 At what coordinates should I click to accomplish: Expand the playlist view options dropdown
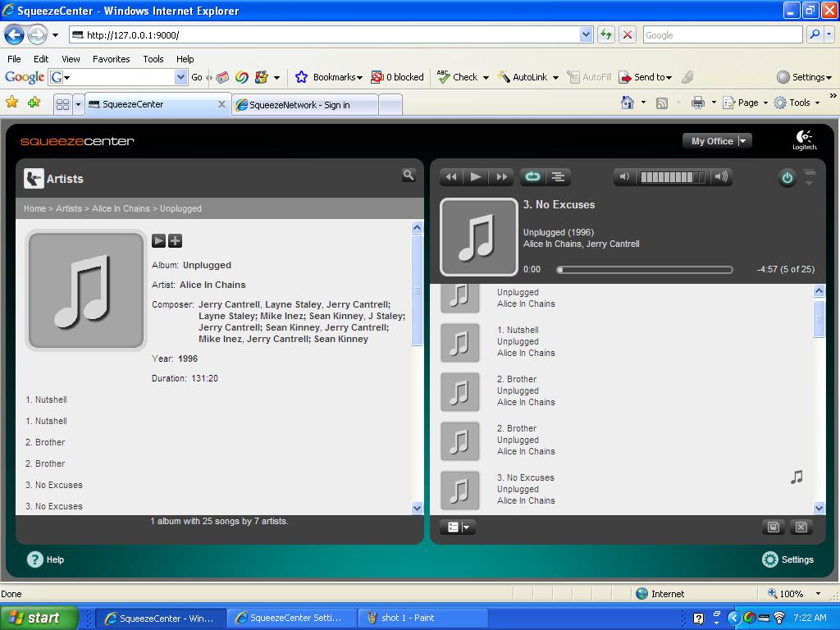458,527
